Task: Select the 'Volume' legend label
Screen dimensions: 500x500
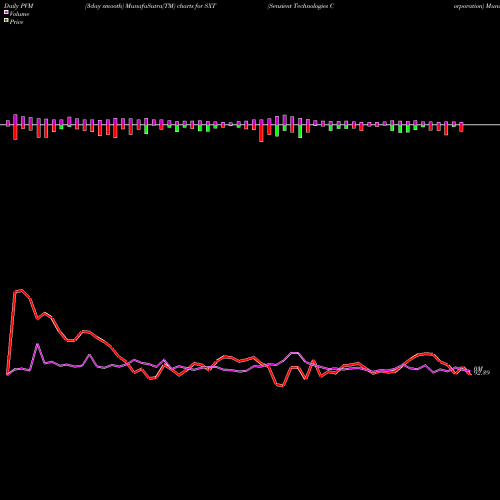Action: [x=19, y=14]
